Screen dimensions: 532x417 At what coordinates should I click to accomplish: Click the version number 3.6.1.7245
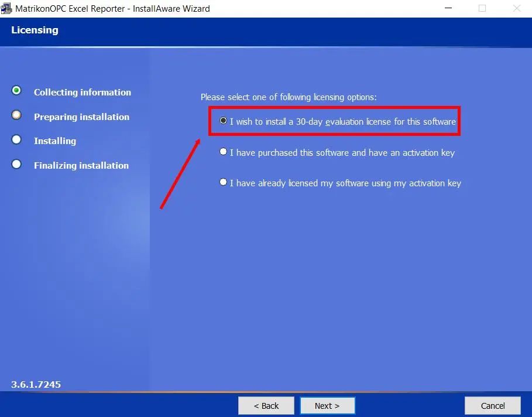[36, 384]
